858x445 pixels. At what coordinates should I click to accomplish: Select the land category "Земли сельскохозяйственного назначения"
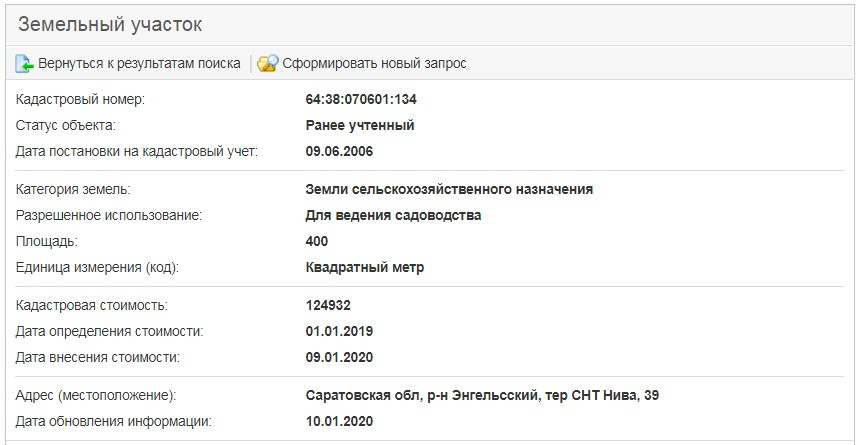click(x=449, y=189)
